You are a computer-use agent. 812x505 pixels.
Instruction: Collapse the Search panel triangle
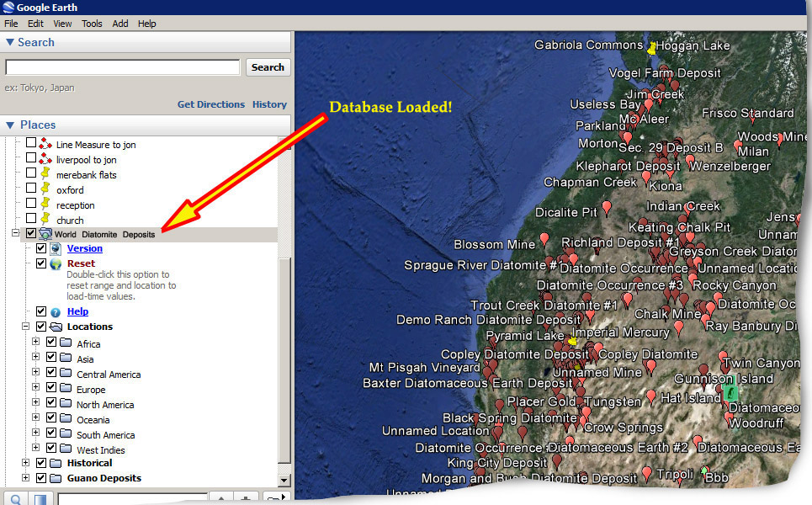click(10, 42)
